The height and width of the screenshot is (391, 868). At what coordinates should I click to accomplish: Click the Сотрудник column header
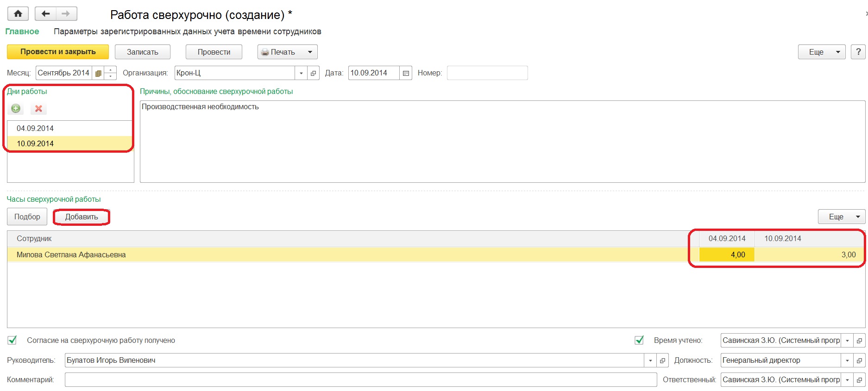coord(353,238)
